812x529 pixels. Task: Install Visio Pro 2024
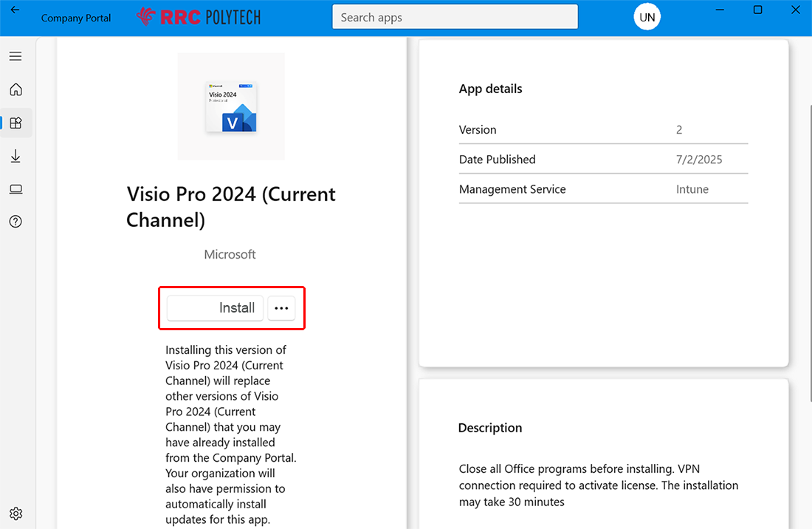click(215, 308)
